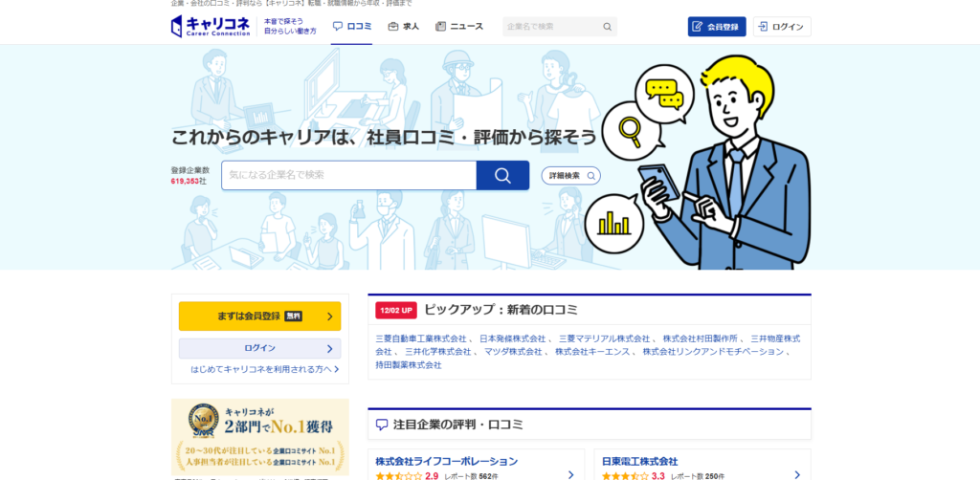Click the blue magnifier search button
The height and width of the screenshot is (480, 980).
502,175
